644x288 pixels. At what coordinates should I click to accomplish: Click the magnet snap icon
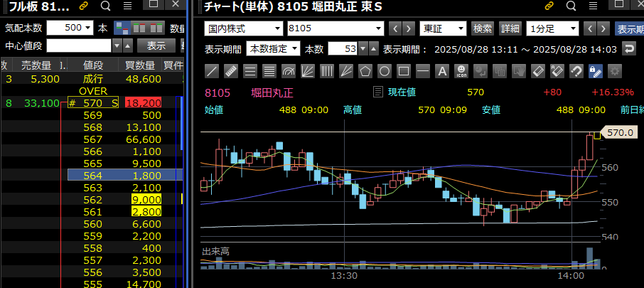coord(576,72)
